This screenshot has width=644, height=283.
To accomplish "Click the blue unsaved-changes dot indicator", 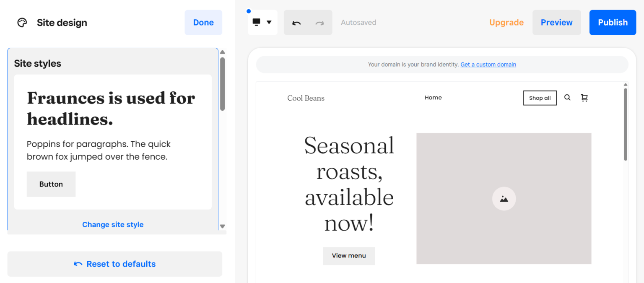I will pos(249,11).
